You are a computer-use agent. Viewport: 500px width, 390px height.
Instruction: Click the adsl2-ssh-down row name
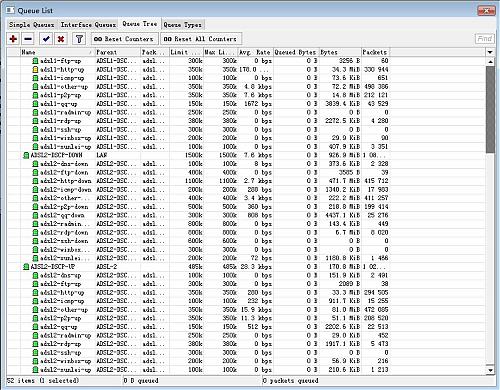pyautogui.click(x=64, y=241)
